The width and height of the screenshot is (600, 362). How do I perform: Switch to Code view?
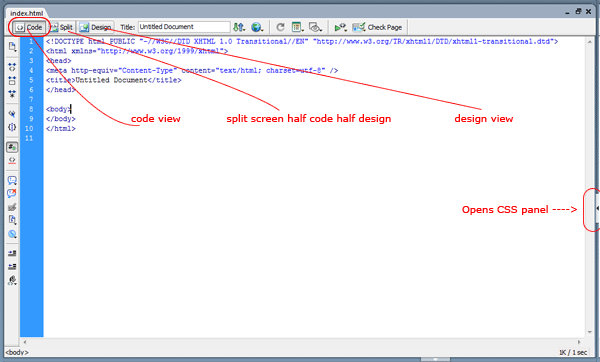[x=29, y=27]
